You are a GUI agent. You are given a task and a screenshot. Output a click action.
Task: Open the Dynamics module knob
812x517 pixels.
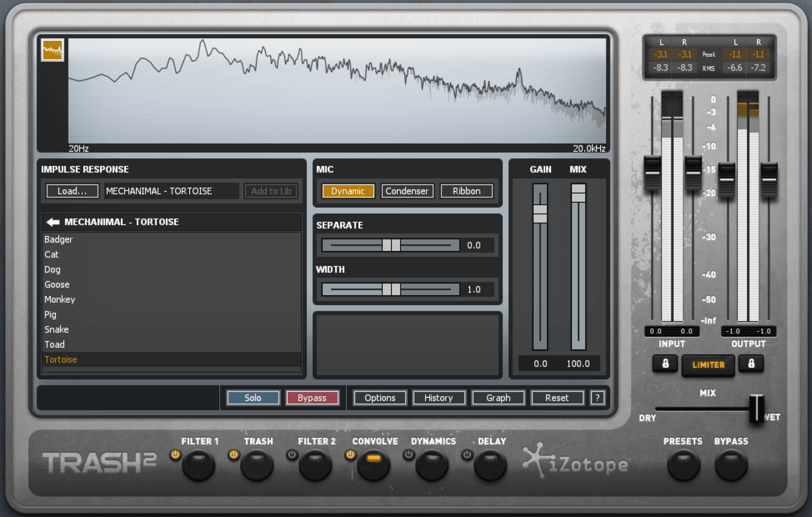[432, 466]
